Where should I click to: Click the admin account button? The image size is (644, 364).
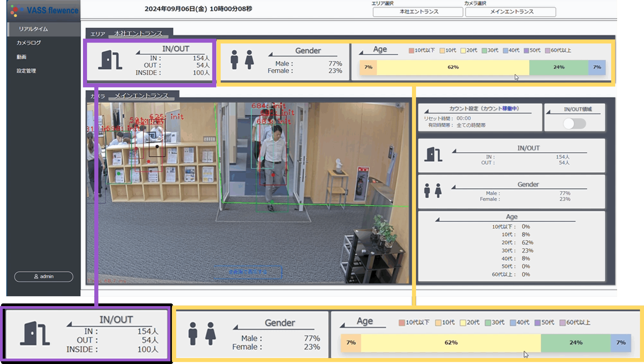tap(44, 276)
